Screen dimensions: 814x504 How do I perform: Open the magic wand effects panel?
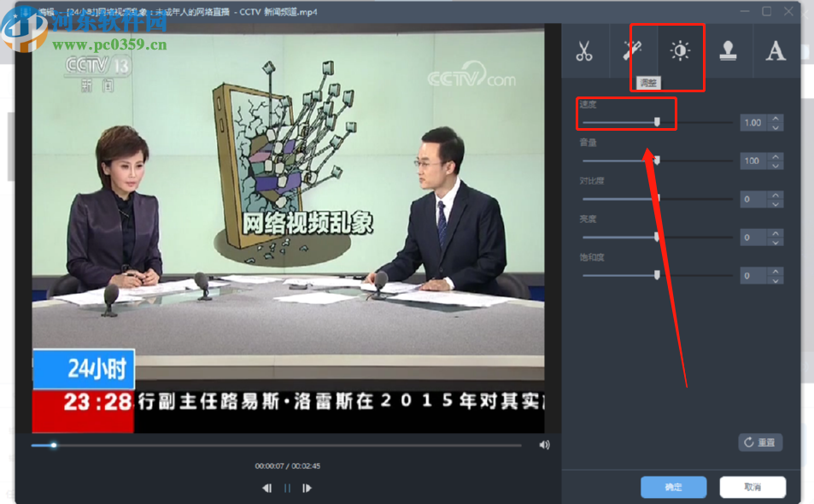[x=633, y=51]
